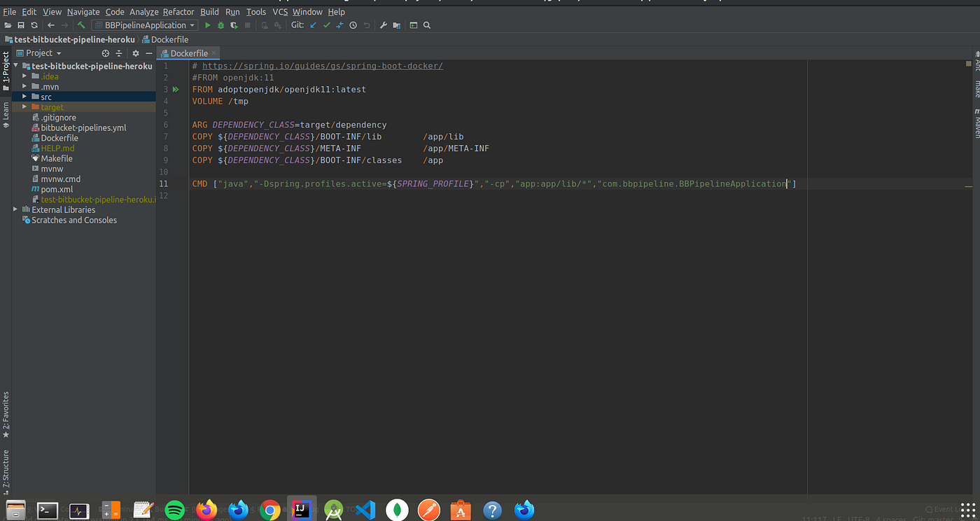This screenshot has width=980, height=521.
Task: Open IDE settings with the wrench icon
Action: (x=383, y=25)
